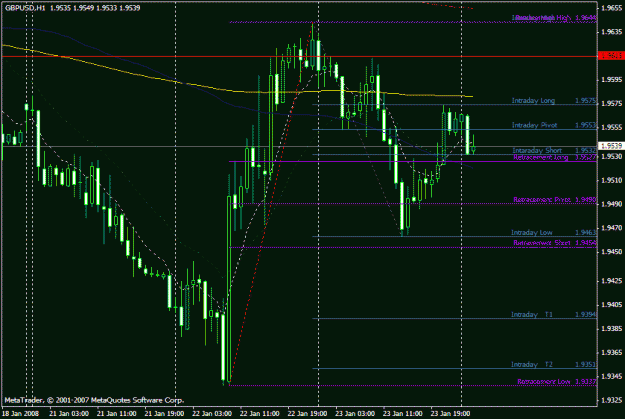This screenshot has width=625, height=419.
Task: Click '22 Jan 03:00' on the time axis
Action: click(212, 413)
